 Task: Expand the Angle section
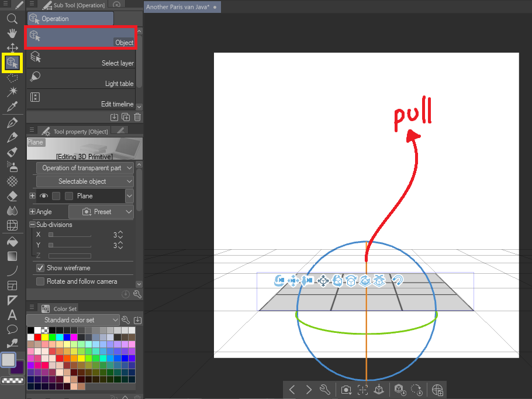point(32,212)
